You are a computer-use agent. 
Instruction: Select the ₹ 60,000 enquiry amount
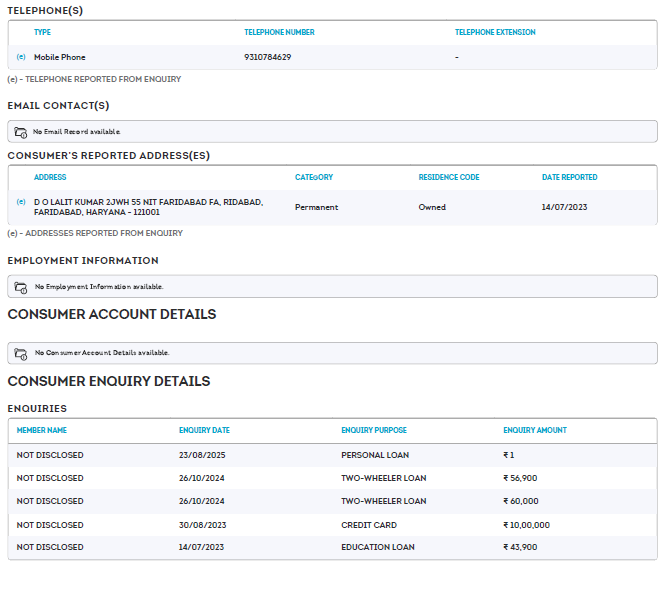click(520, 501)
